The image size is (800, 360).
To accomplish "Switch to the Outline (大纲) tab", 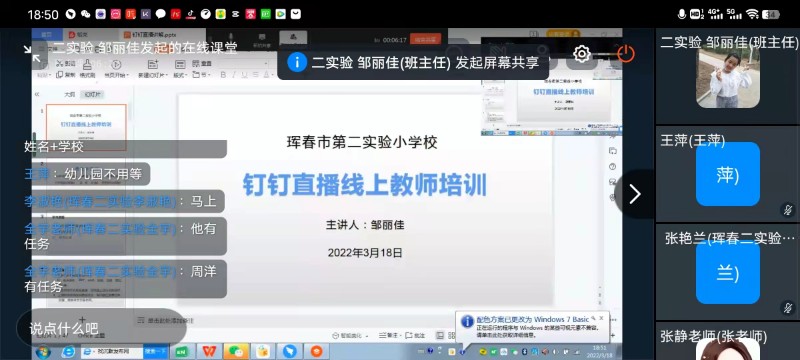I will click(70, 94).
